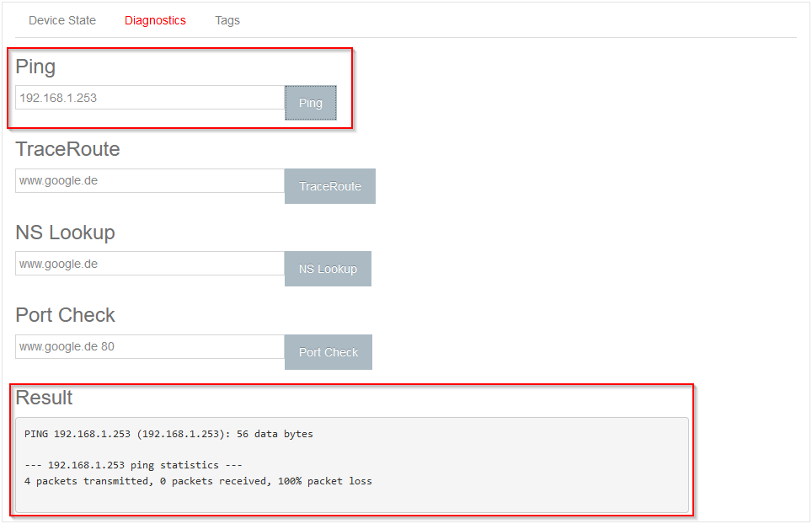Click the Port Check button
The height and width of the screenshot is (524, 812).
[x=329, y=352]
